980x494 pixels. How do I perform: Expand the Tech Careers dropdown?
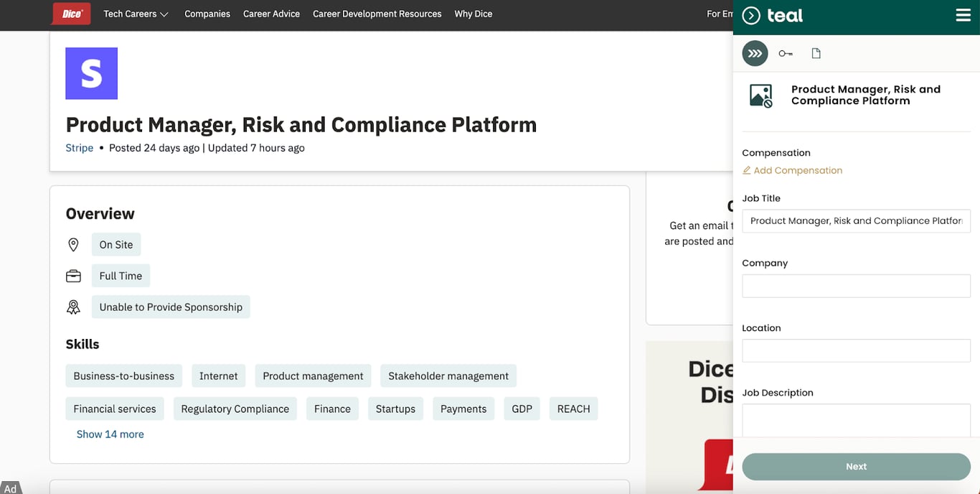[136, 14]
